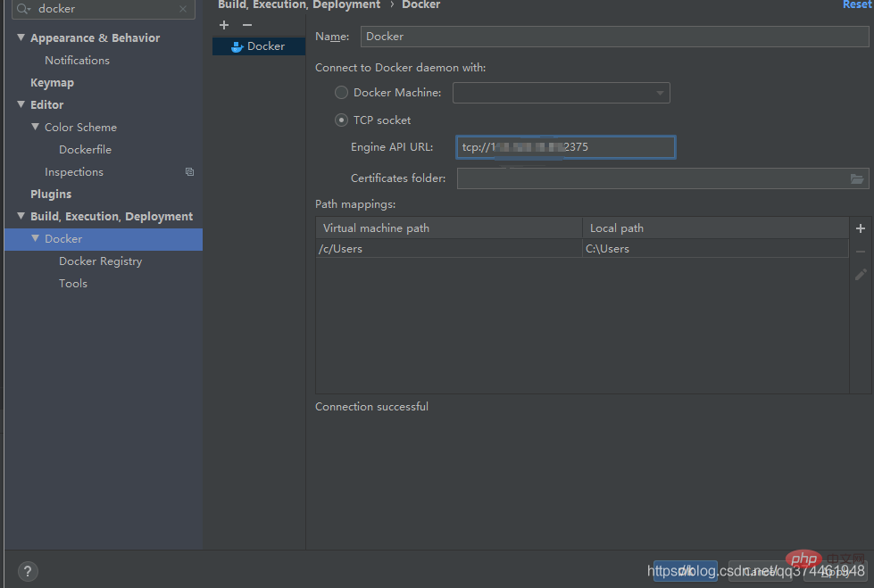Image resolution: width=874 pixels, height=588 pixels.
Task: Select the C:\Users local path cell
Action: point(716,249)
